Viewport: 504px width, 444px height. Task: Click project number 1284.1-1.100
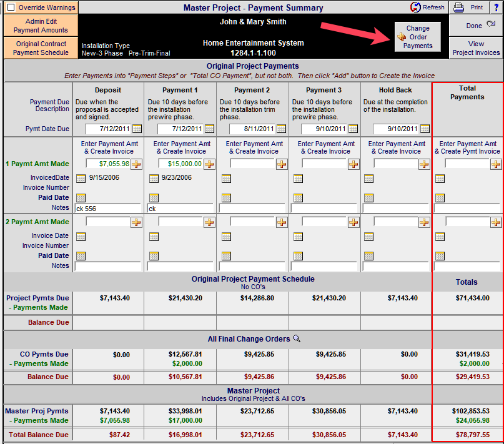point(253,53)
